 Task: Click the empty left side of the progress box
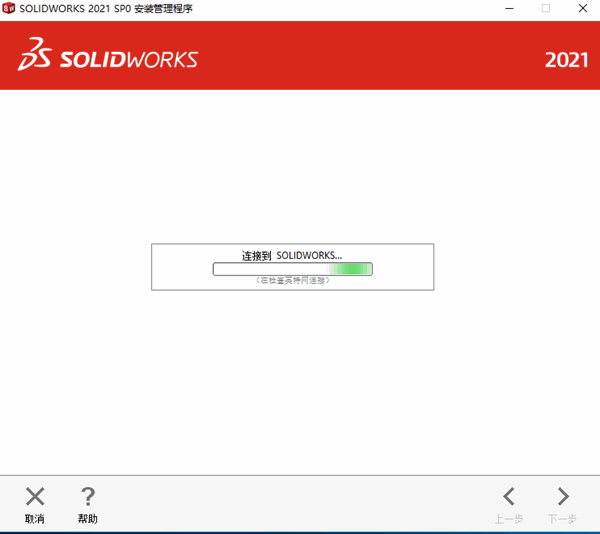click(x=181, y=268)
